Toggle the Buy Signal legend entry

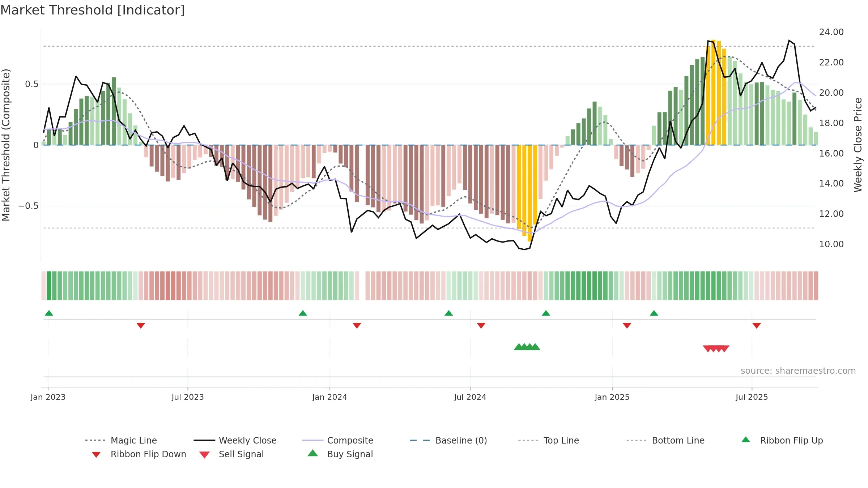pos(340,454)
